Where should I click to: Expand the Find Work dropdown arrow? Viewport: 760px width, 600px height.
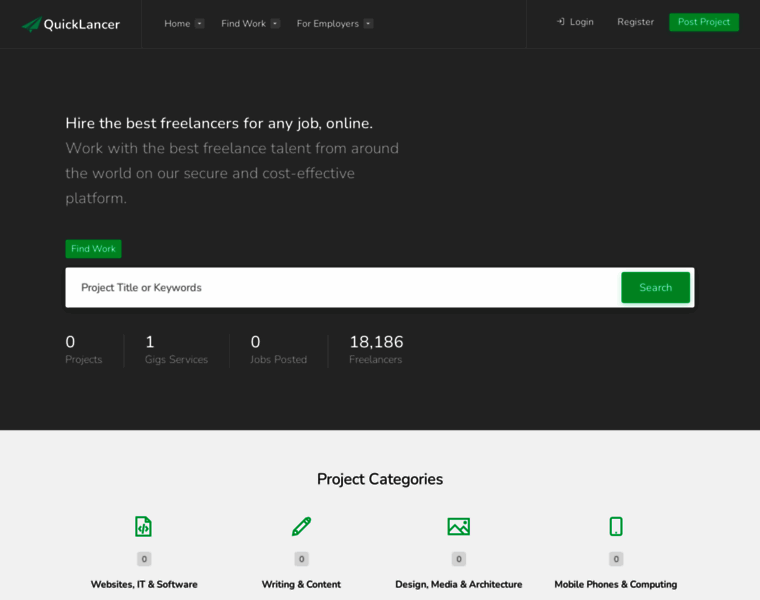coord(275,24)
